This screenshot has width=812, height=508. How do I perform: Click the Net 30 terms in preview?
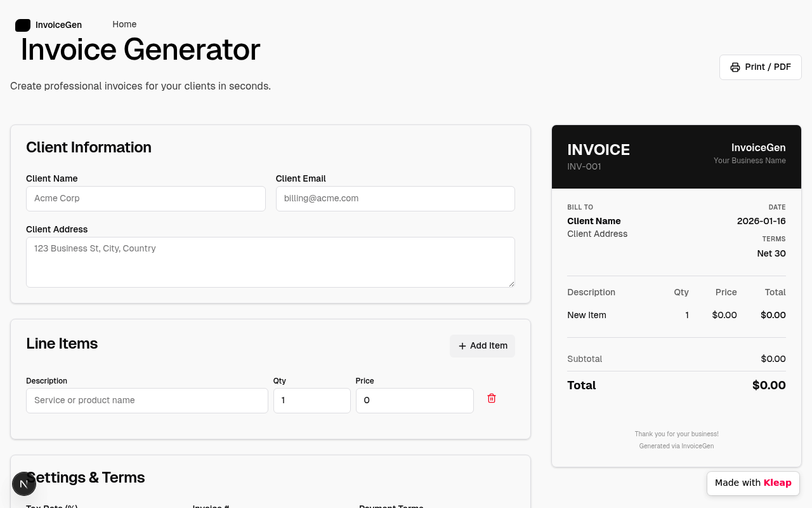coord(771,253)
